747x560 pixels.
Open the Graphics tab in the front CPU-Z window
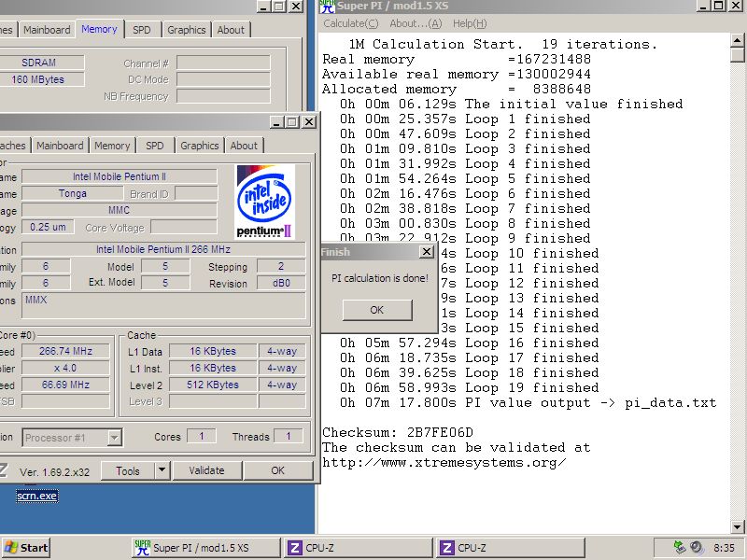click(x=199, y=146)
